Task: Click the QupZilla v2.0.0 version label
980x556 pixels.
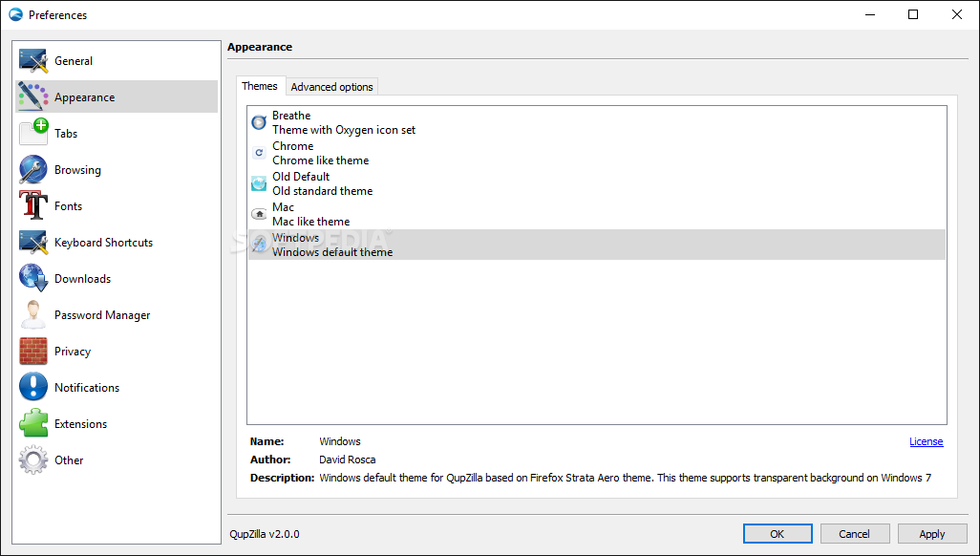Action: [x=265, y=534]
